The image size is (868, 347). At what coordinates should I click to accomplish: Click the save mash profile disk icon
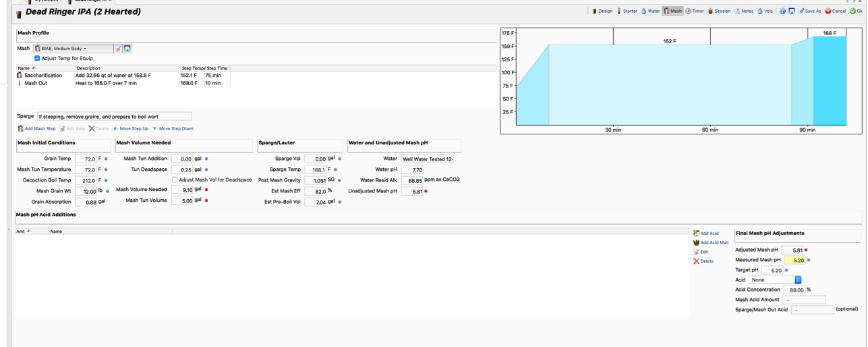click(x=127, y=49)
